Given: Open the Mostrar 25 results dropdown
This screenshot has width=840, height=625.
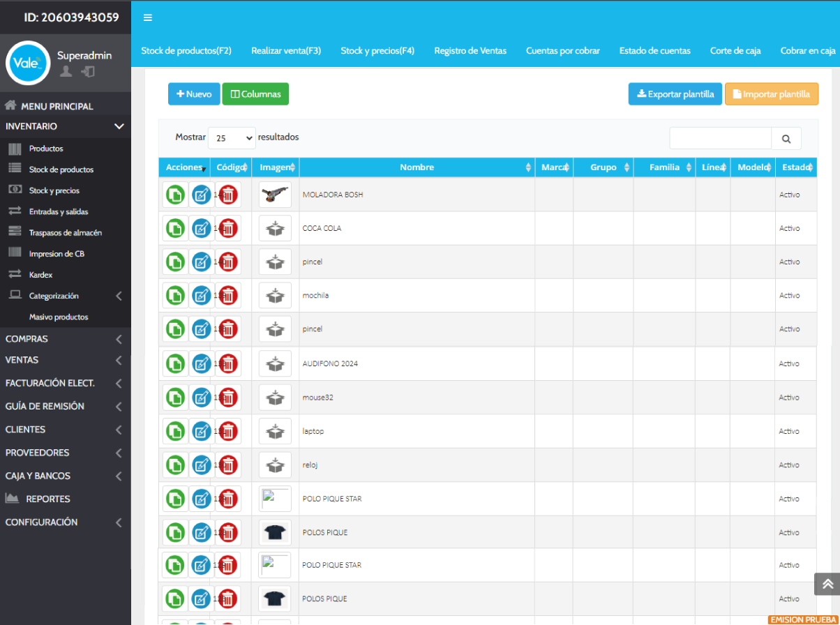Looking at the screenshot, I should (x=232, y=138).
